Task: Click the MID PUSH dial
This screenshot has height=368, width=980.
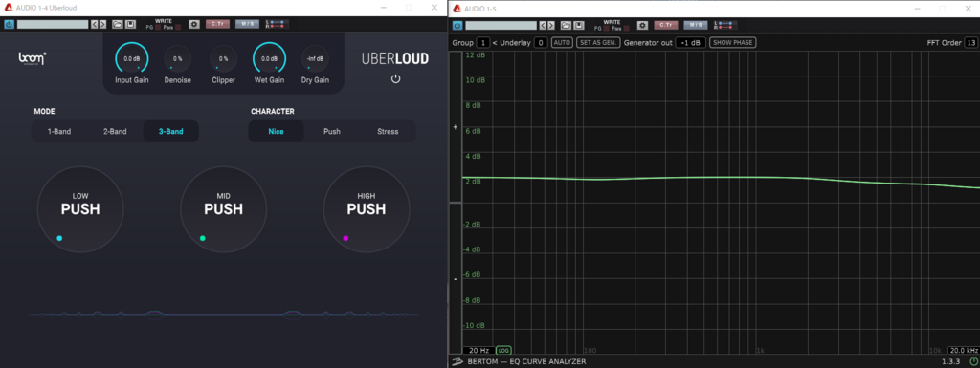Action: pyautogui.click(x=223, y=209)
